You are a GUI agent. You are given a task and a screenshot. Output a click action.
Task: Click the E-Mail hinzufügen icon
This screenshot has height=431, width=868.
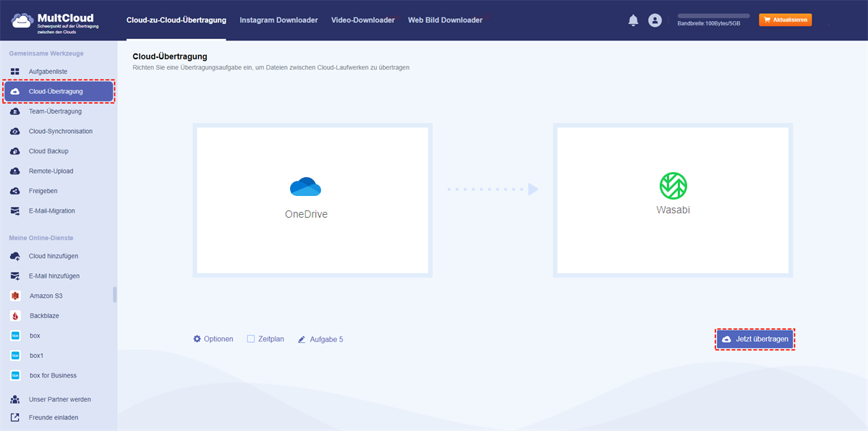click(14, 276)
